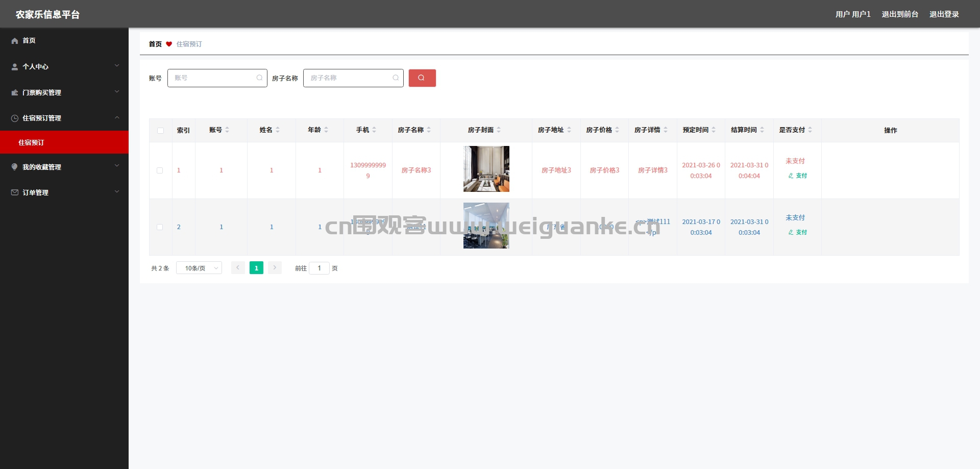
Task: Sort table by 房子详情 column arrows
Action: pyautogui.click(x=666, y=130)
